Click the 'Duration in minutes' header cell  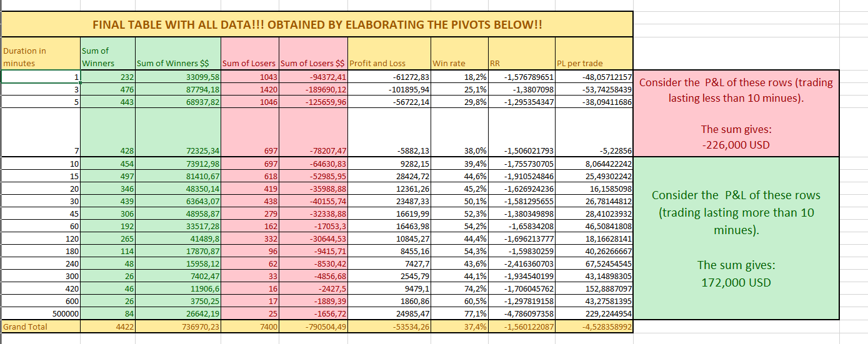[41, 57]
